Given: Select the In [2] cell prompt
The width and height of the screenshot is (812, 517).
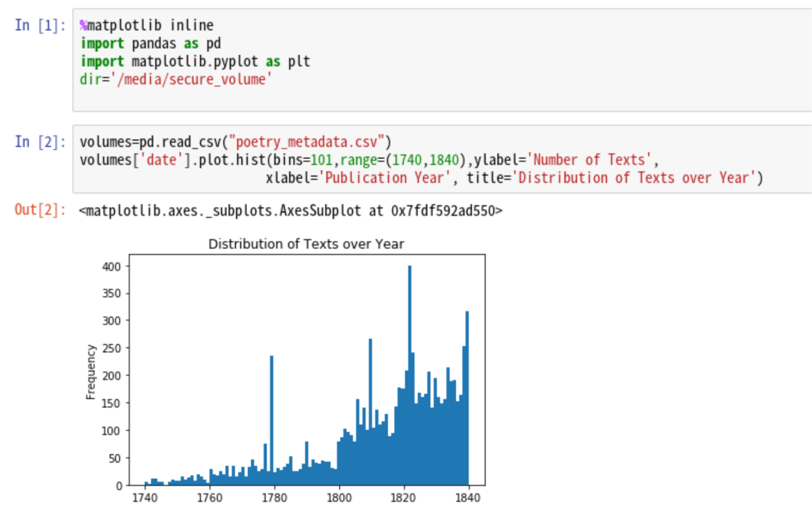Looking at the screenshot, I should pos(40,142).
